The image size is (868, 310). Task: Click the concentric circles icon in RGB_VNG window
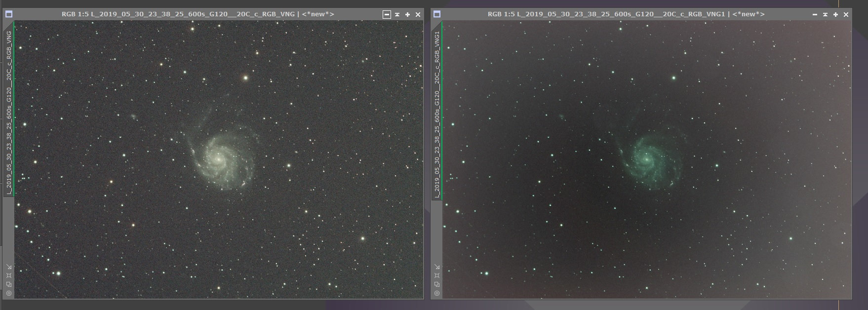click(8, 293)
